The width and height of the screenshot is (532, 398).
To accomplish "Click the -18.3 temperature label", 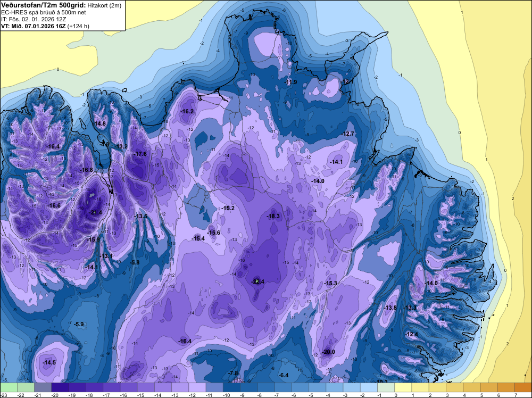I will click(x=273, y=216).
